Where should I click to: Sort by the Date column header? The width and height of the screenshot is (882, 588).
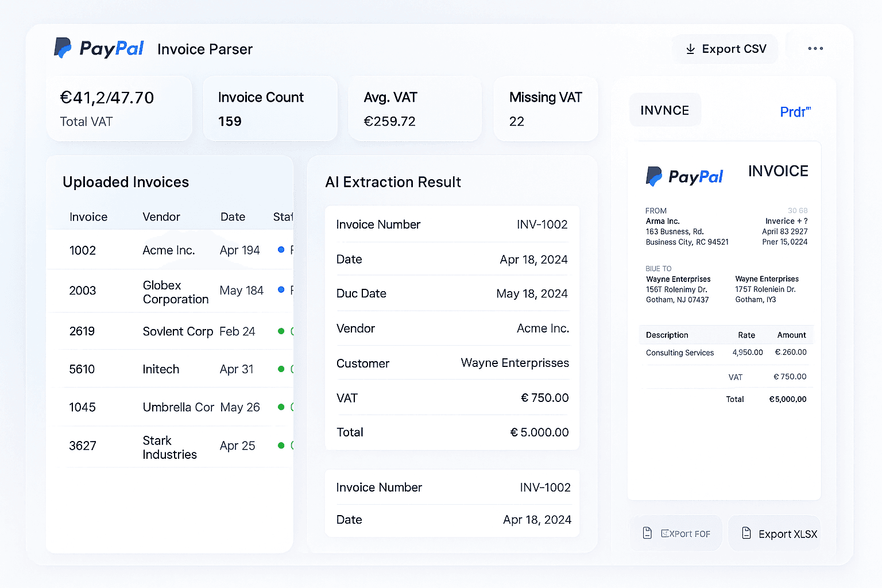pos(233,216)
